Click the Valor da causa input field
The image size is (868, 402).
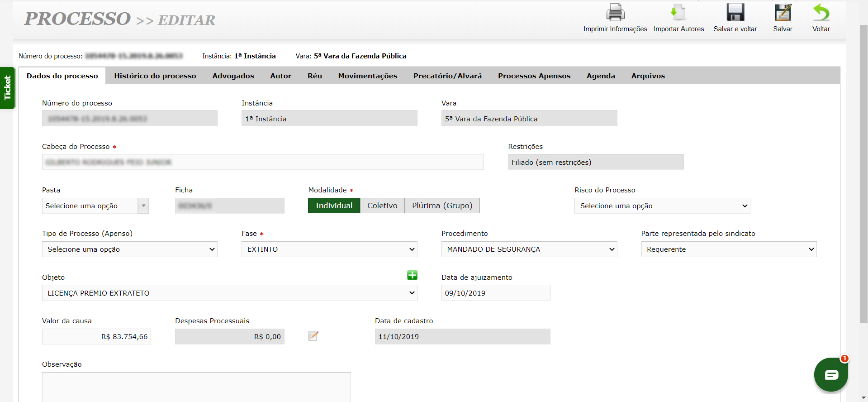coord(96,337)
